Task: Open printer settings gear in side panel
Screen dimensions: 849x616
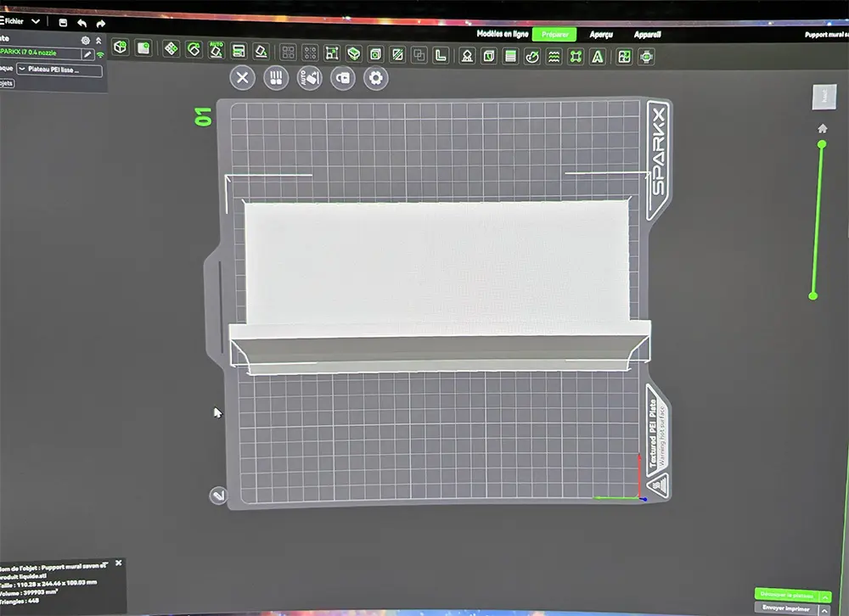Action: click(x=86, y=41)
